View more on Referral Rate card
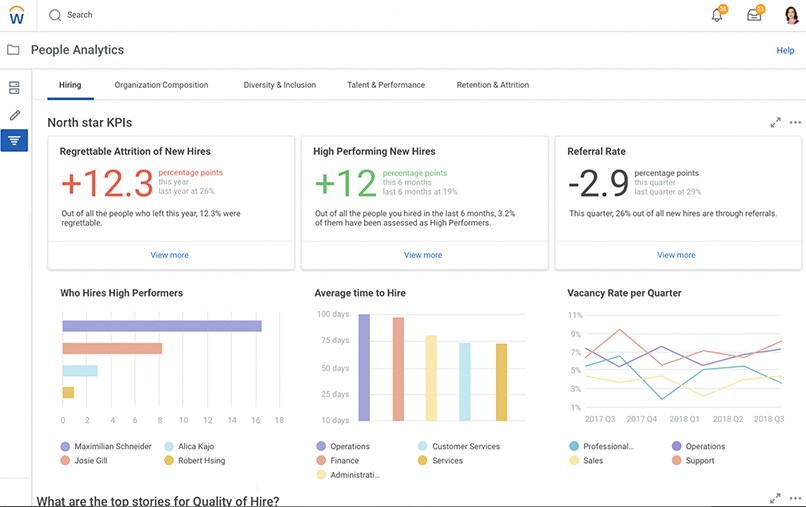The image size is (806, 507). (676, 255)
